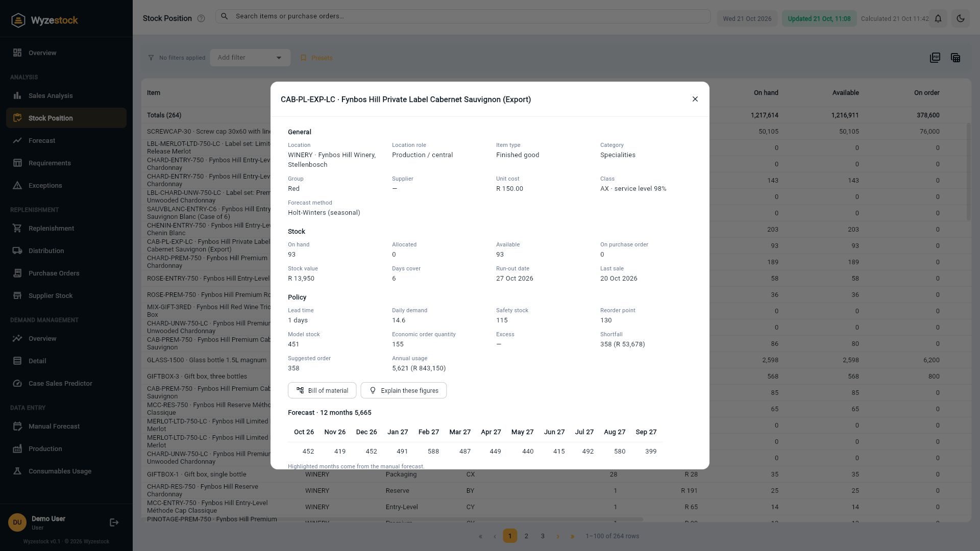Click the Wyzestock logo
Image resolution: width=980 pixels, height=551 pixels.
(x=44, y=20)
